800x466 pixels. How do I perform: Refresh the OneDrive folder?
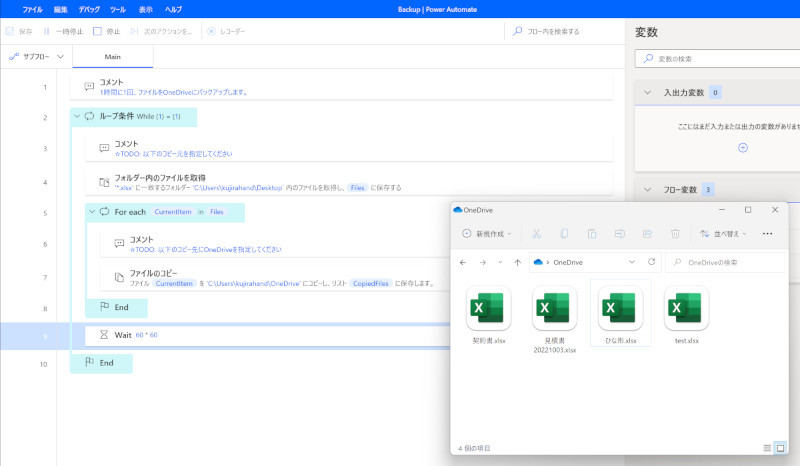pyautogui.click(x=652, y=262)
